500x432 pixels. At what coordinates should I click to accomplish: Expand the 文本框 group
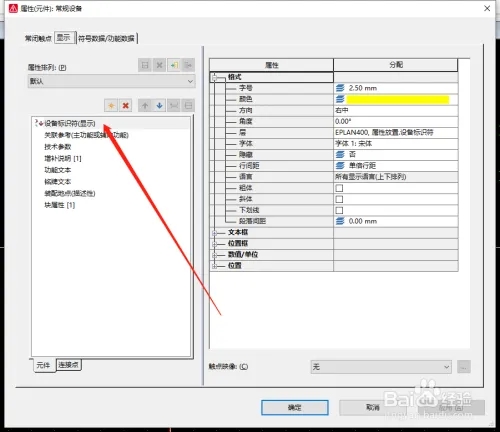pyautogui.click(x=215, y=233)
